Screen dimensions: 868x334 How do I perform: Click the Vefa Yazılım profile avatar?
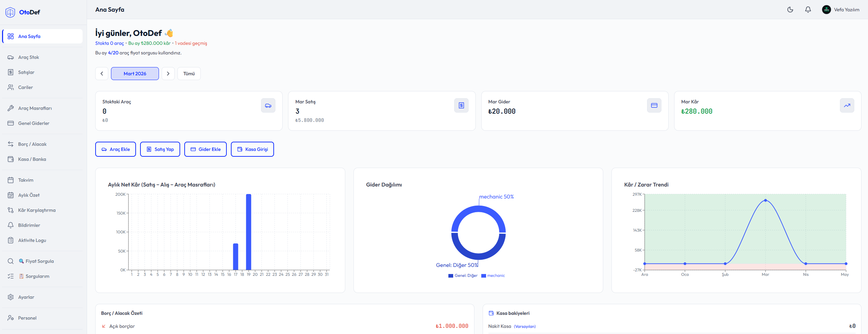coord(826,10)
